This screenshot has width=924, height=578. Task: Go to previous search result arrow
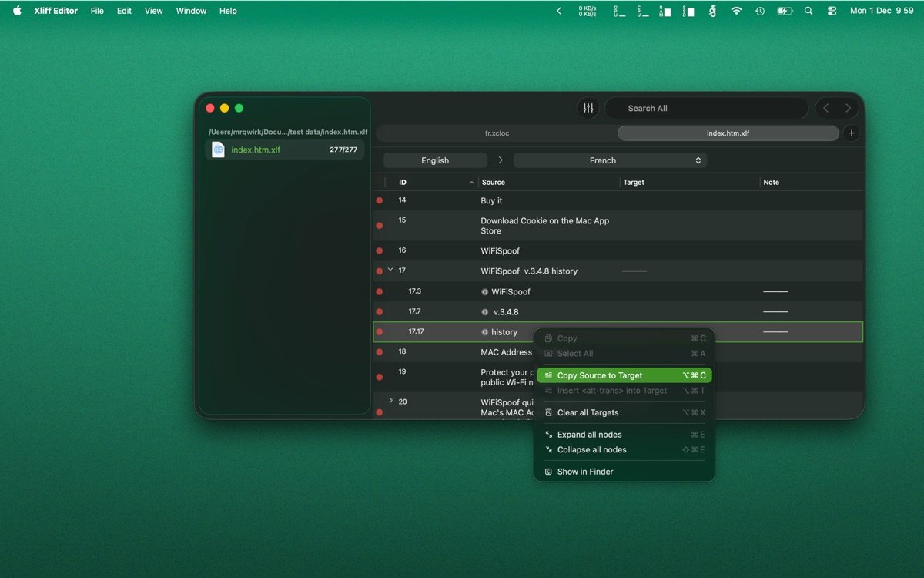(825, 109)
